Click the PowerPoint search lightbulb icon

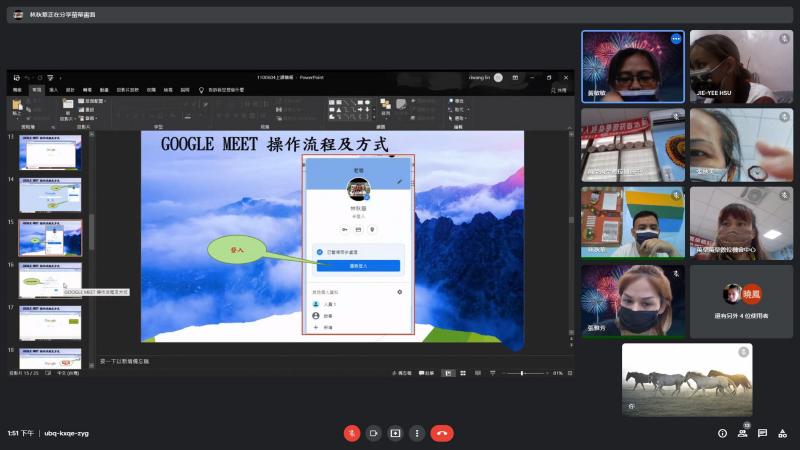click(201, 89)
